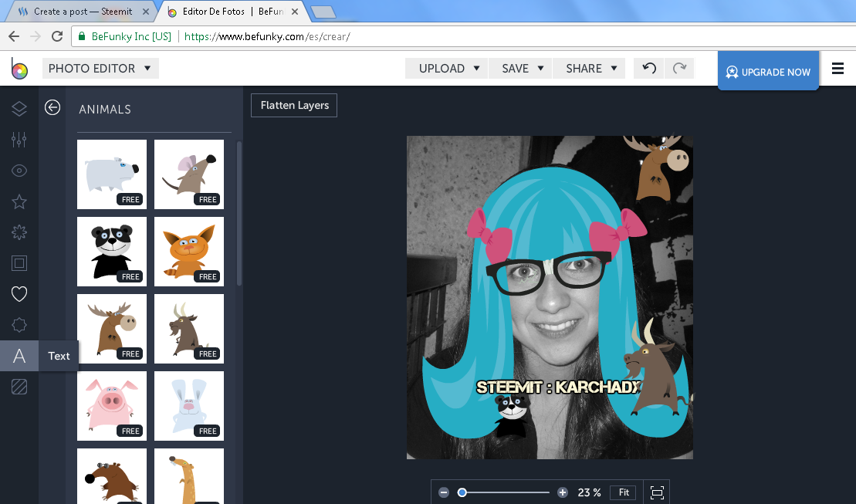Add the white rabbit sticker
This screenshot has width=856, height=504.
tap(189, 406)
